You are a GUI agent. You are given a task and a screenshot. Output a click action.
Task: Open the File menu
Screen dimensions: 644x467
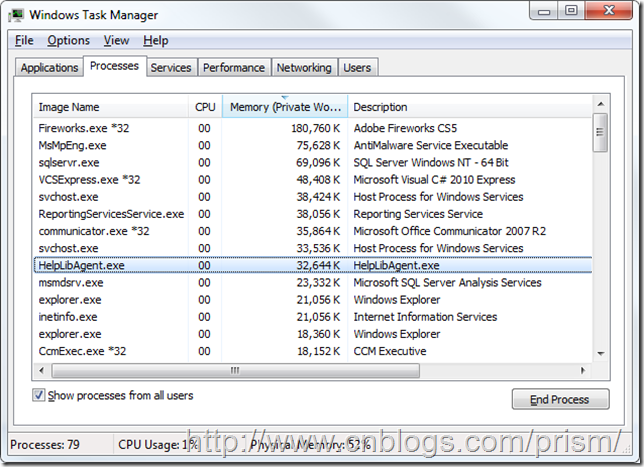pyautogui.click(x=24, y=40)
